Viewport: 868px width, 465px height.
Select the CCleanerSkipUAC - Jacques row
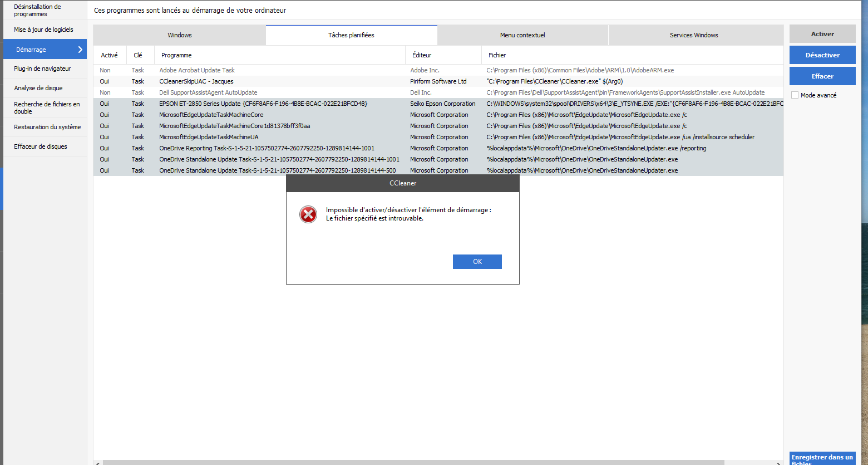(x=438, y=81)
